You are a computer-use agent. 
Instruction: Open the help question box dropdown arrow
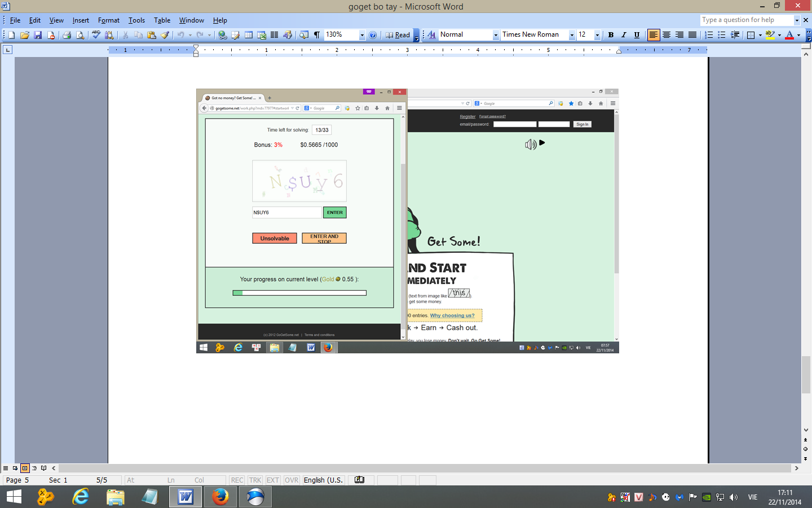(797, 20)
